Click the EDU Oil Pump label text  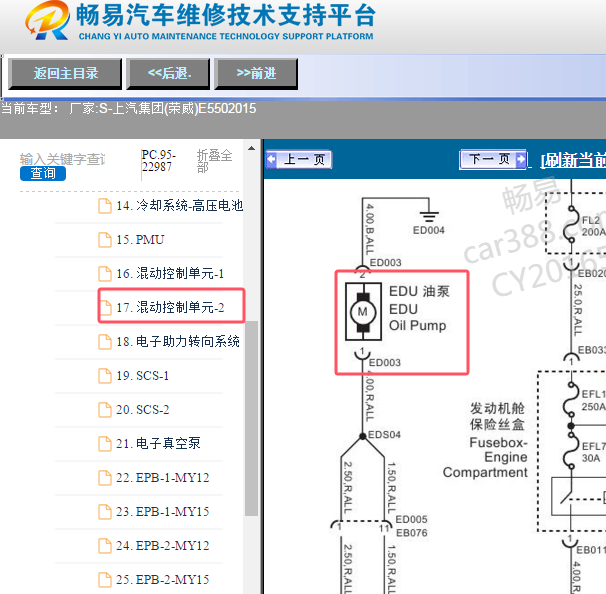(419, 308)
